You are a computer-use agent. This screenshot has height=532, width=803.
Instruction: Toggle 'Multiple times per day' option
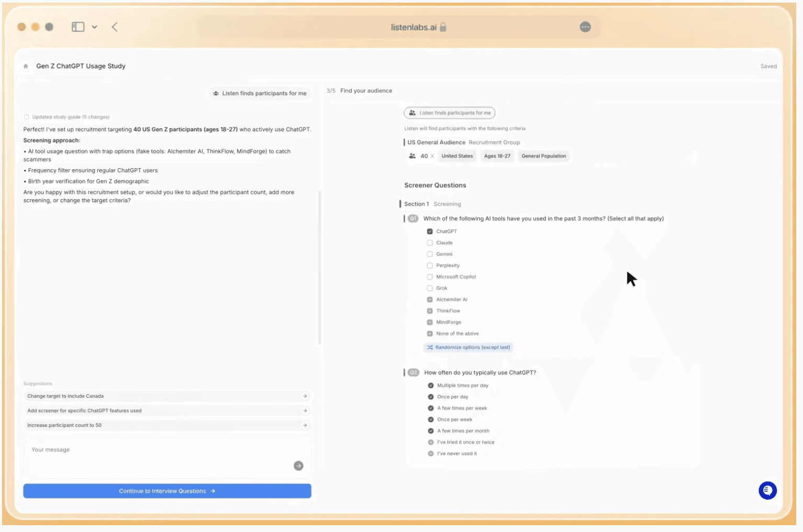point(431,386)
